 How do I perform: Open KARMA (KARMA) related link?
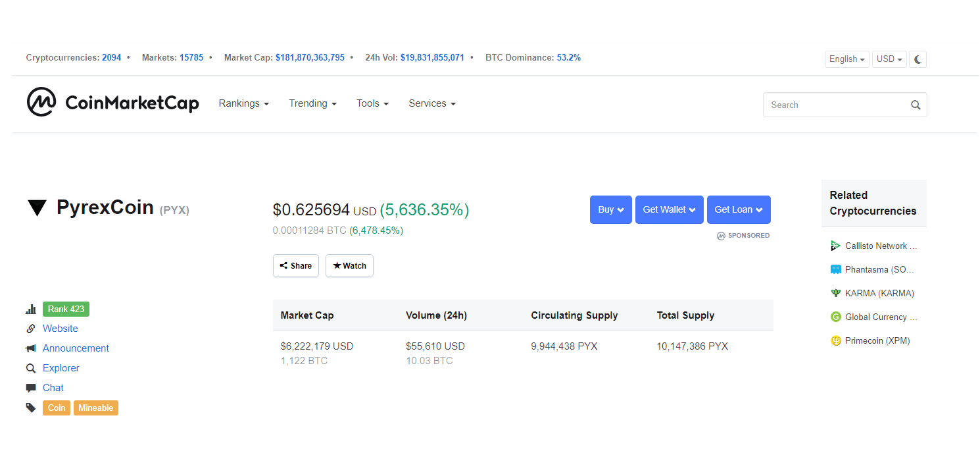pyautogui.click(x=879, y=293)
